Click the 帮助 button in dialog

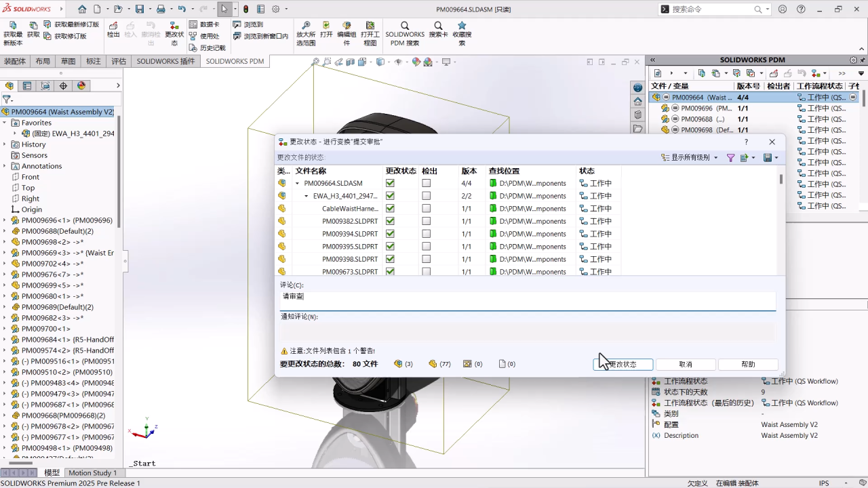point(748,364)
